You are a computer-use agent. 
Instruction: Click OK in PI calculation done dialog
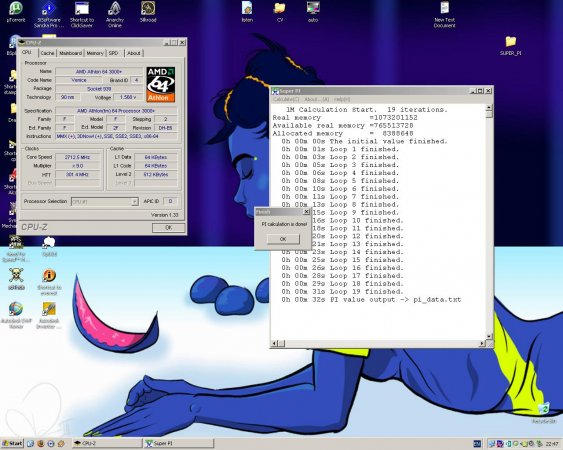tap(283, 239)
